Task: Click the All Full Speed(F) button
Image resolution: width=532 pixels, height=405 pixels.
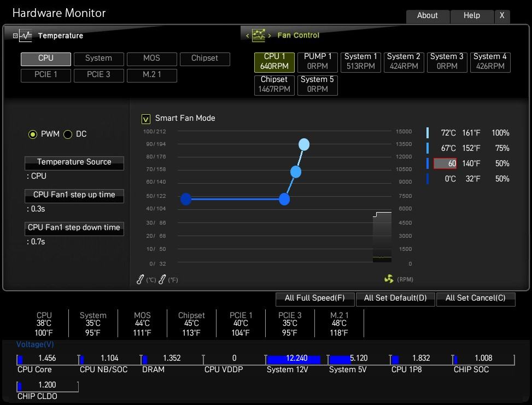Action: coord(315,299)
